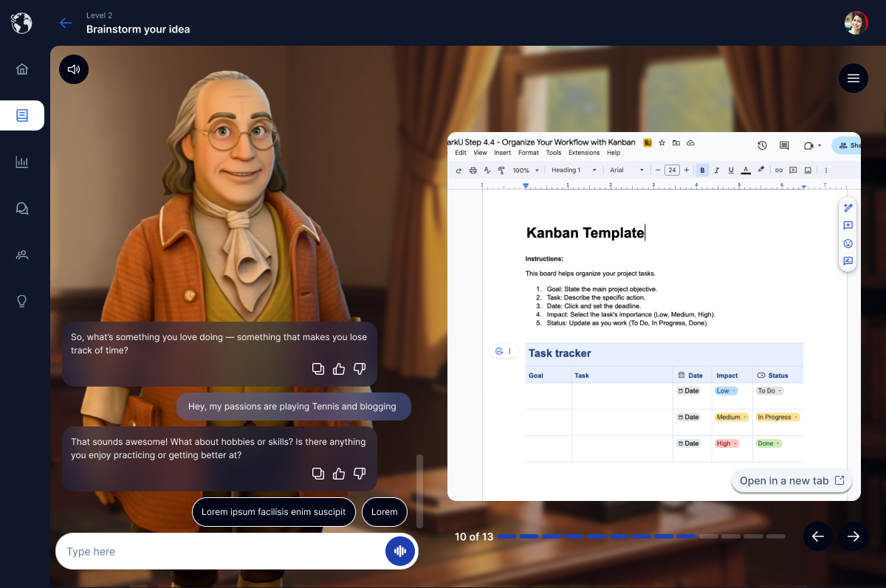
Task: Mute the avatar audio with the speaker icon
Action: 74,69
